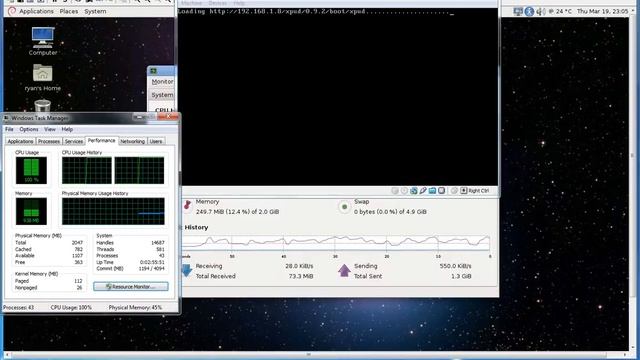Viewport: 640px width, 360px height.
Task: Open the Places menu in top panel
Action: 69,11
